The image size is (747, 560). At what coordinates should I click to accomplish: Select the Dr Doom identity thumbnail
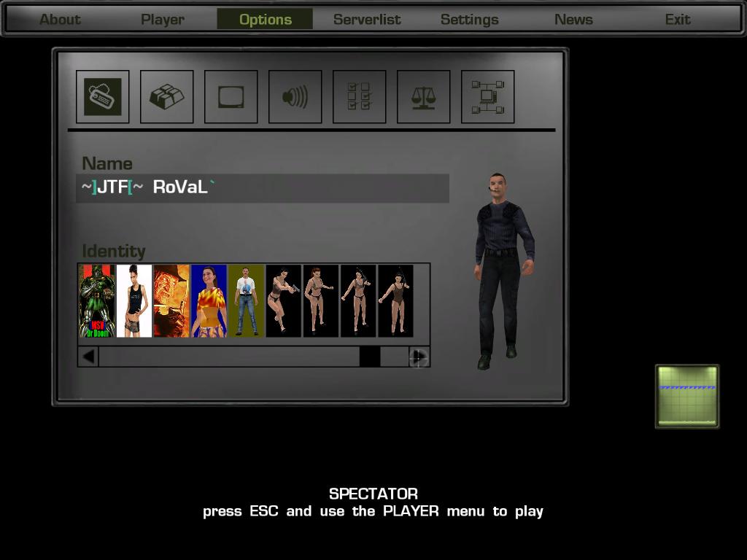click(97, 300)
